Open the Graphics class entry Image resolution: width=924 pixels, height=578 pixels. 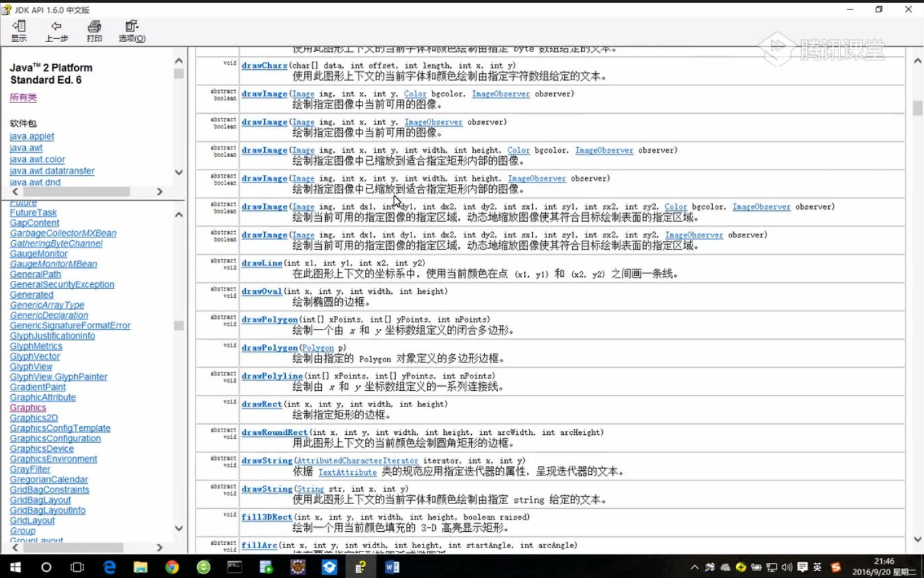pyautogui.click(x=28, y=408)
